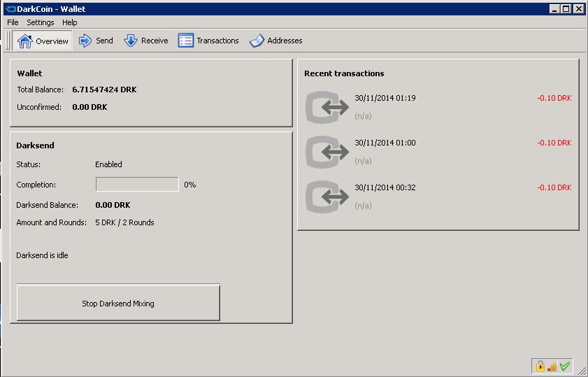Click the network connections signal icon
This screenshot has width=588, height=377.
(x=552, y=366)
